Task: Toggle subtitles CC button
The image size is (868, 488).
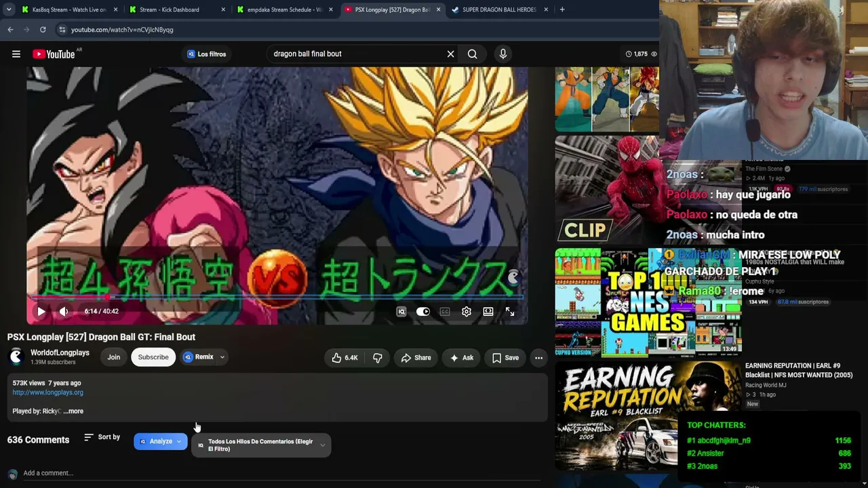Action: click(445, 312)
